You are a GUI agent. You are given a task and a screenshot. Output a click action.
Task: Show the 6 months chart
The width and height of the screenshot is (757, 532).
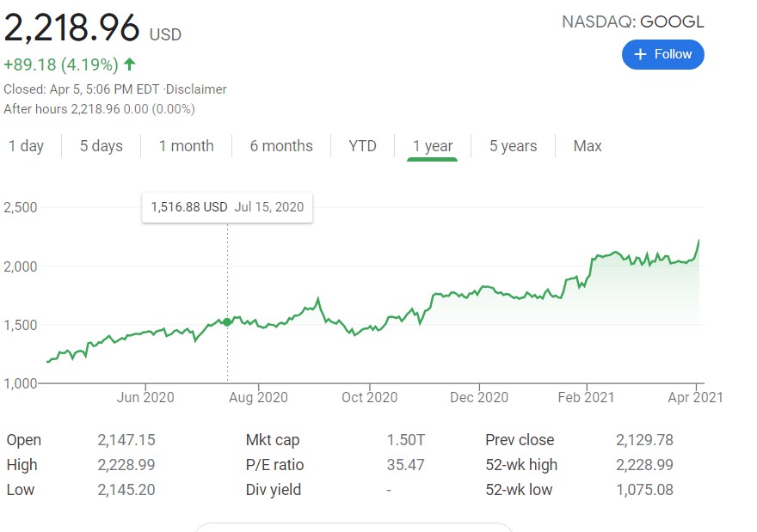tap(281, 146)
